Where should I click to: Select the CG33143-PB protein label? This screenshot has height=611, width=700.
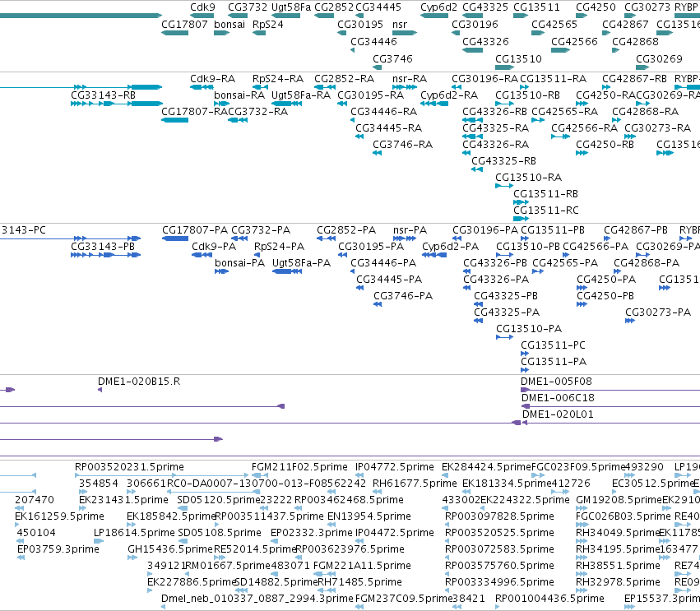coord(103,247)
